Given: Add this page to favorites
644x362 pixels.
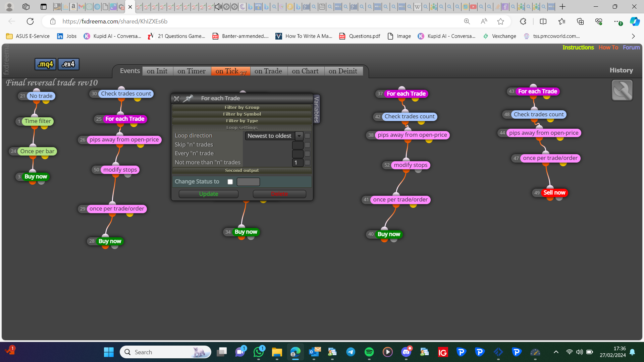Looking at the screenshot, I should pos(500,21).
